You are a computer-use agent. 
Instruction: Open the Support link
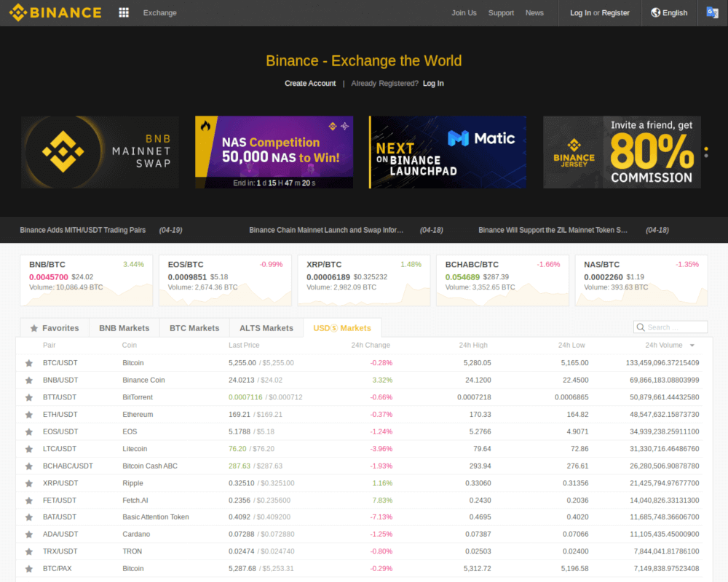tap(501, 12)
